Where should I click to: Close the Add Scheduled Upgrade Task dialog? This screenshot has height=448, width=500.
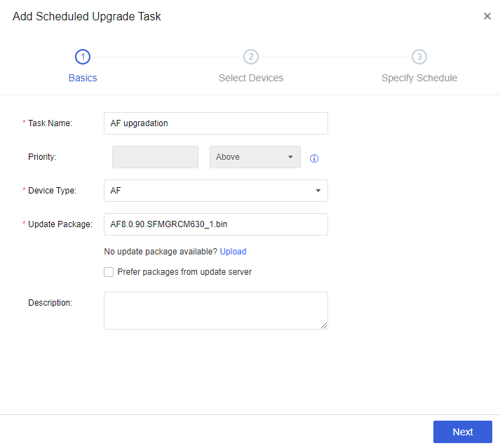[x=487, y=16]
